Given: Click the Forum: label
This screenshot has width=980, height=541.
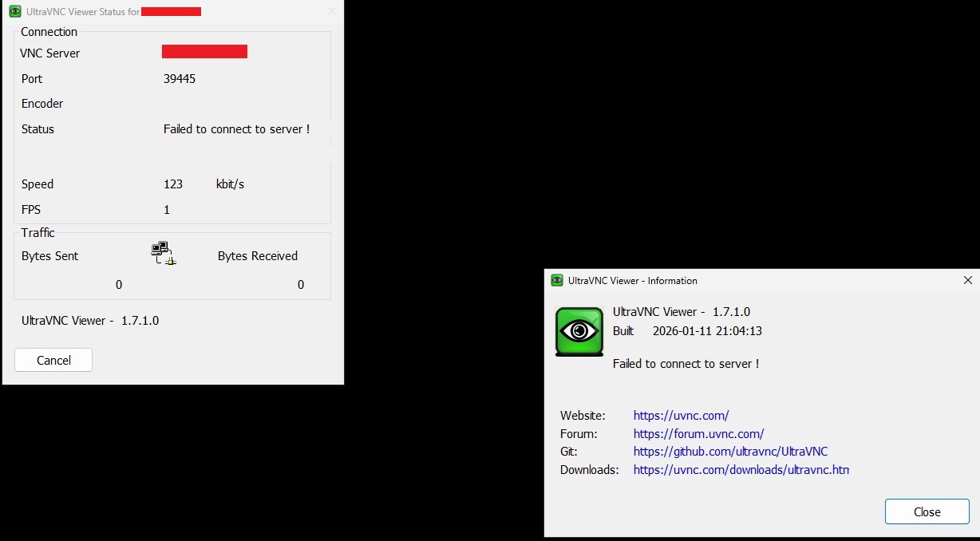Looking at the screenshot, I should click(x=579, y=434).
